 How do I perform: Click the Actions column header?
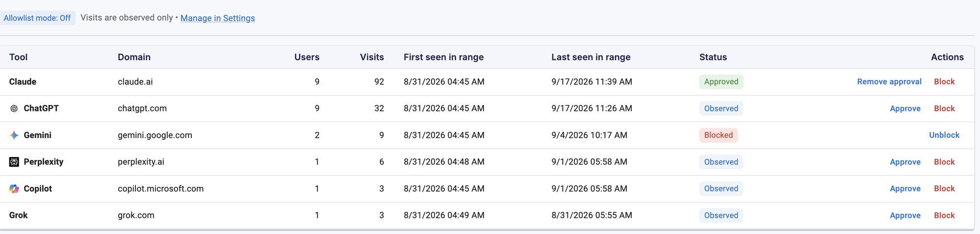pyautogui.click(x=947, y=57)
